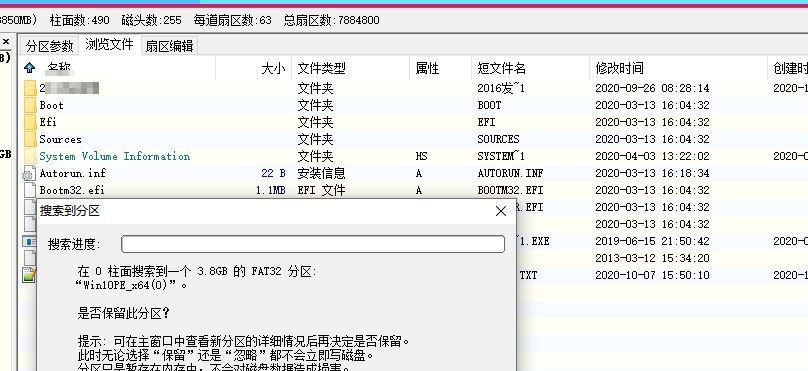Image resolution: width=808 pixels, height=371 pixels.
Task: Click the 1.1MB size value
Action: pos(271,190)
